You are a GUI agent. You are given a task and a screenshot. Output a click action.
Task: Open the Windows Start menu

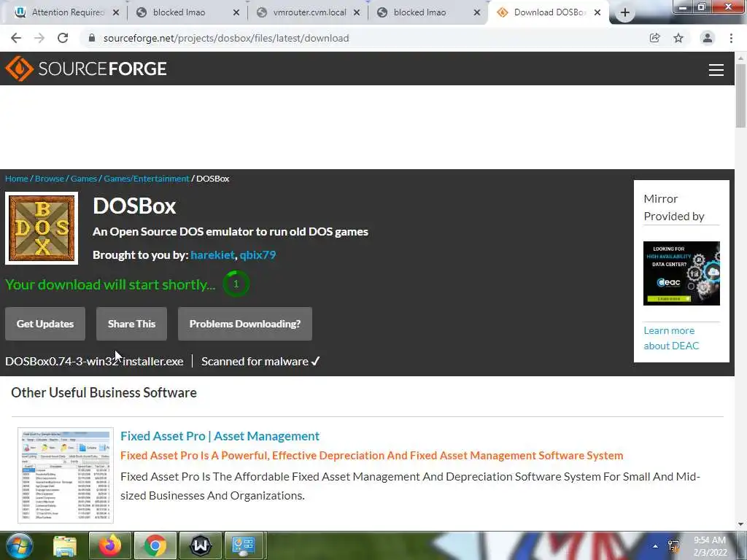[19, 545]
